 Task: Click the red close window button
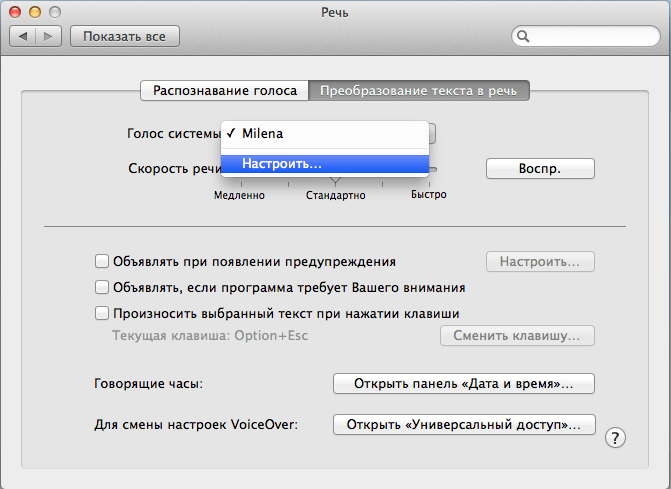(x=19, y=11)
